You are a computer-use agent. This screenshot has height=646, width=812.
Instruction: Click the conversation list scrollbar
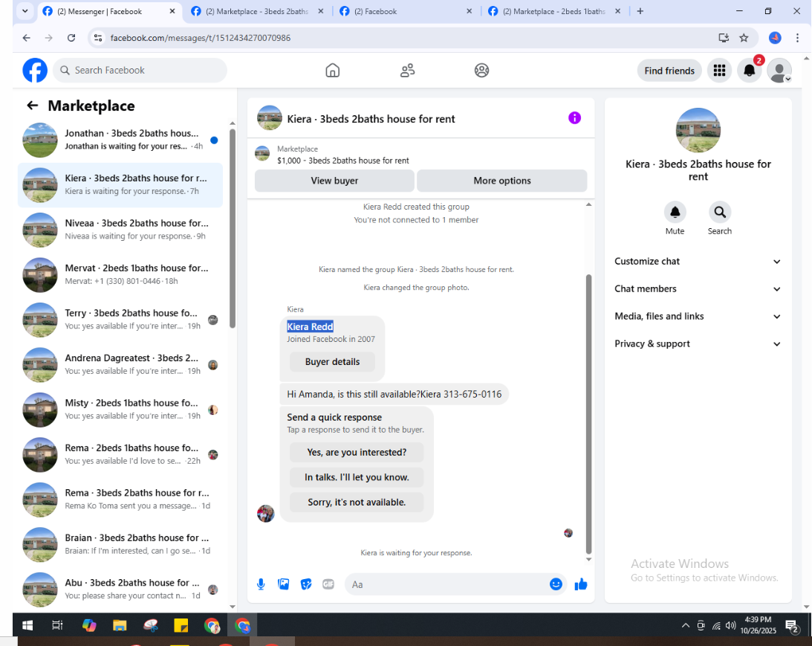pos(233,228)
